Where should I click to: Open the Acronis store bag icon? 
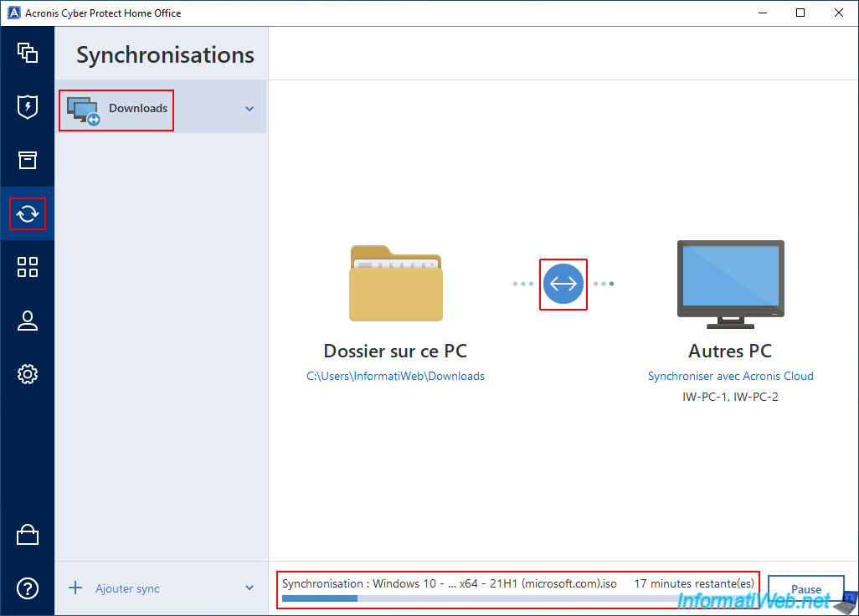[28, 535]
